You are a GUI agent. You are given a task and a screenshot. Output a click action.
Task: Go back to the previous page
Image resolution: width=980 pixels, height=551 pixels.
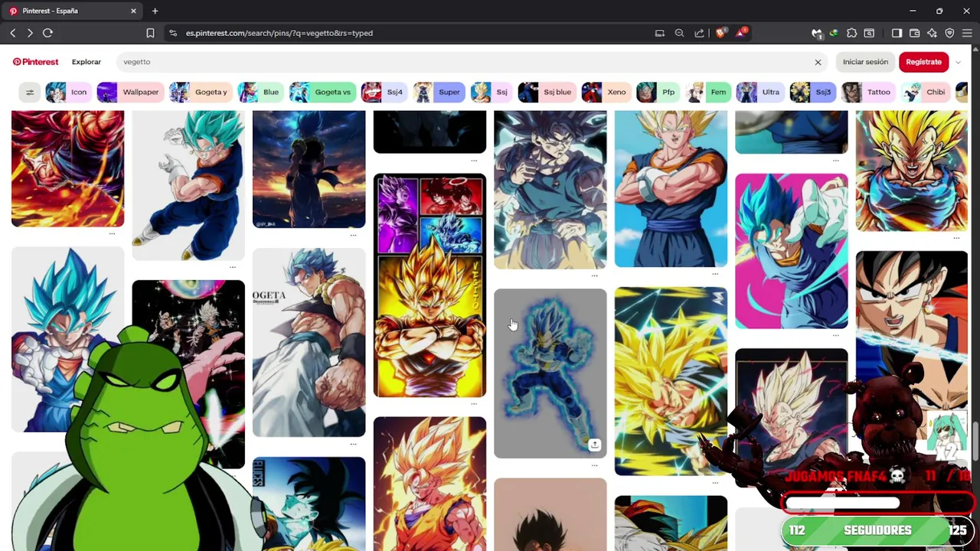click(13, 33)
